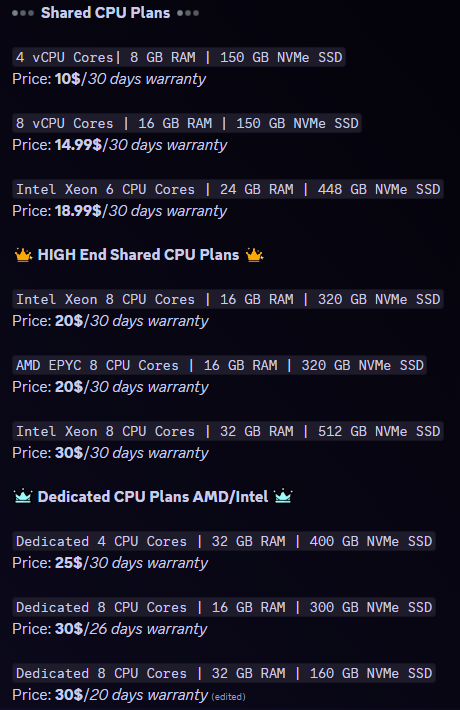Click the (edited) label at message end
460x710 pixels.
[x=228, y=697]
